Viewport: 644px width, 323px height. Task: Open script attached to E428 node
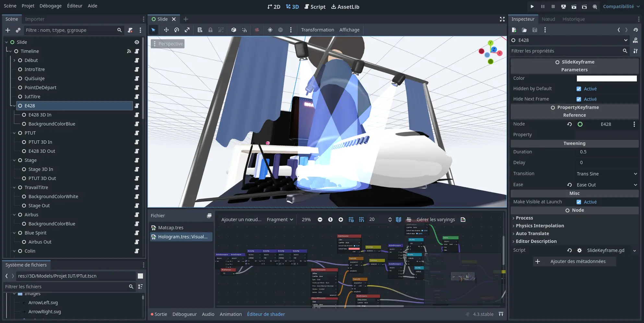click(137, 106)
